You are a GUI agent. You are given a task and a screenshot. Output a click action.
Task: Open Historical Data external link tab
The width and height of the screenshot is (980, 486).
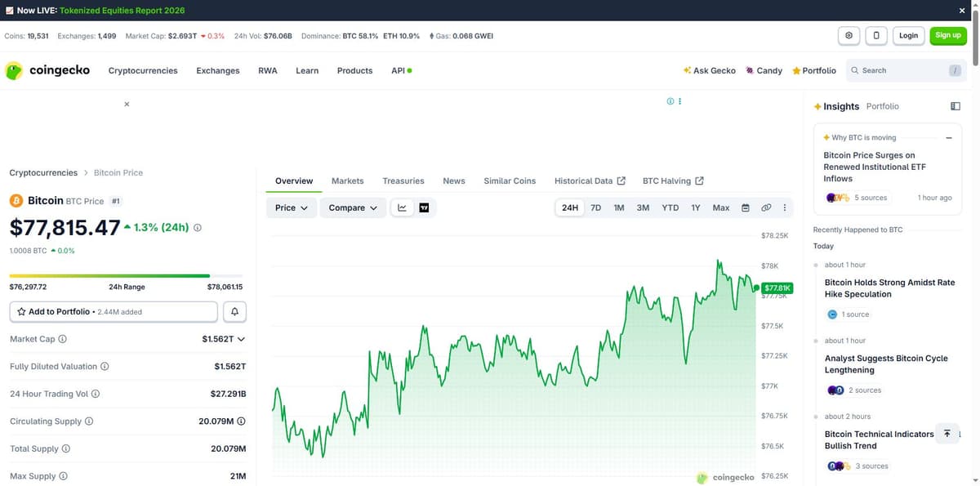pyautogui.click(x=590, y=181)
